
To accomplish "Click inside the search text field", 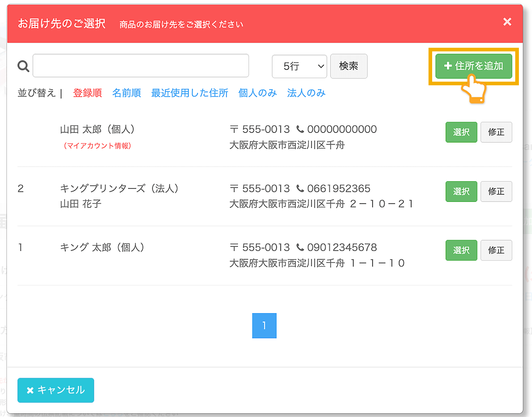I will [x=141, y=66].
